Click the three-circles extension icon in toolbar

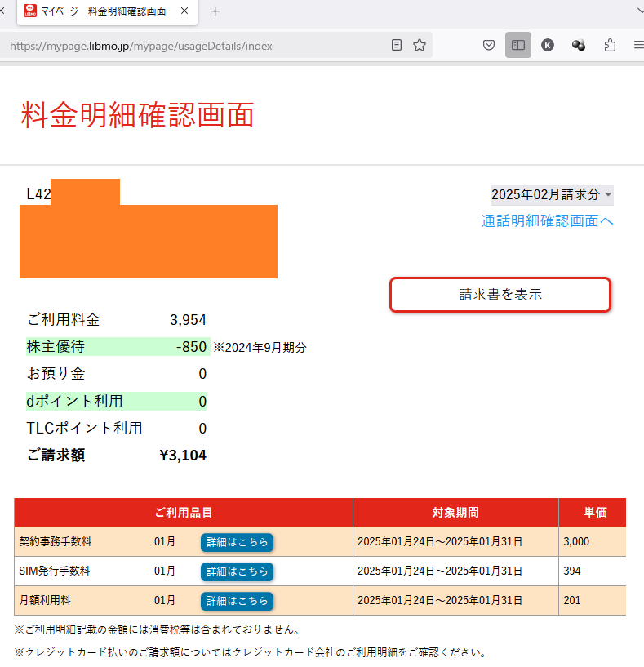coord(579,46)
